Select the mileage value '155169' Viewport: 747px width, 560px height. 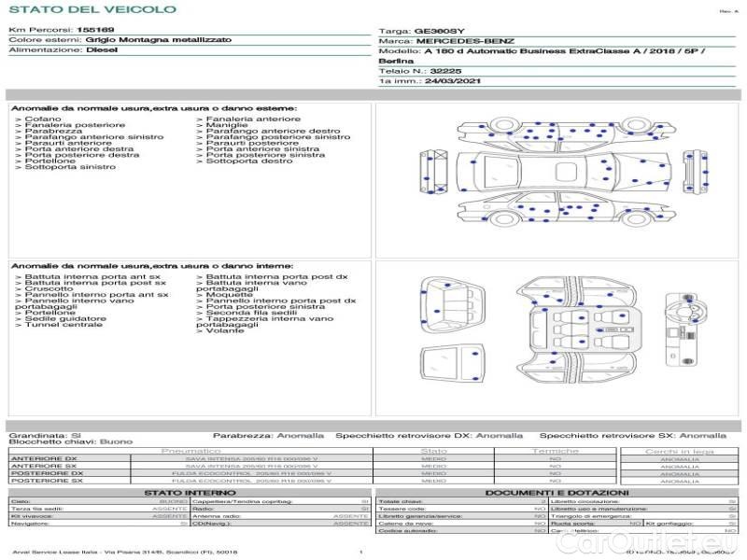(x=95, y=30)
